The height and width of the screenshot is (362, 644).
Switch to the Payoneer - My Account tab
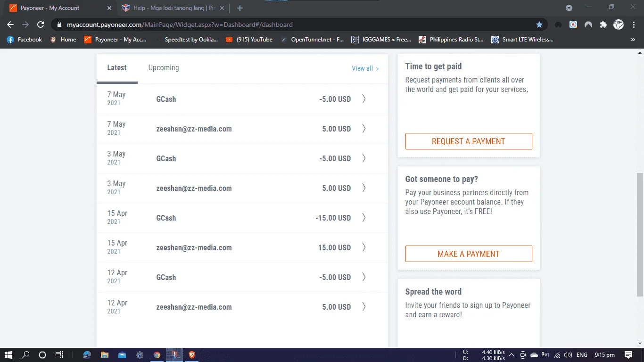(59, 8)
